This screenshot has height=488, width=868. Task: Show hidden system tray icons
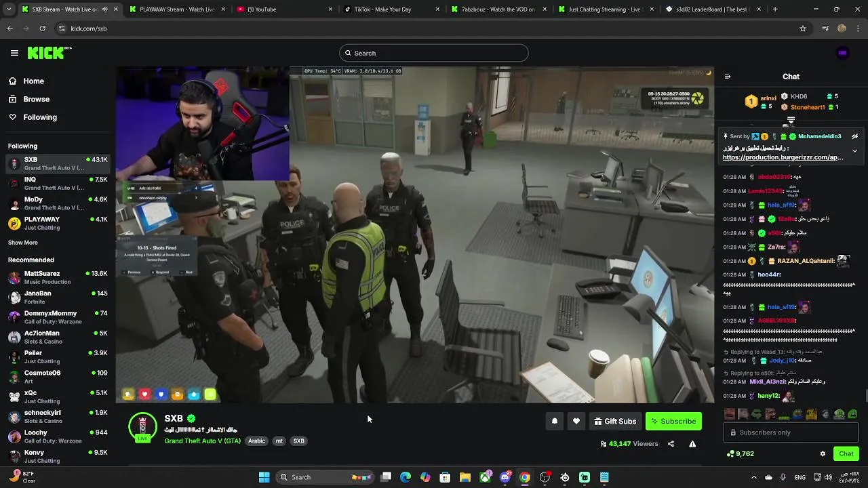(753, 477)
